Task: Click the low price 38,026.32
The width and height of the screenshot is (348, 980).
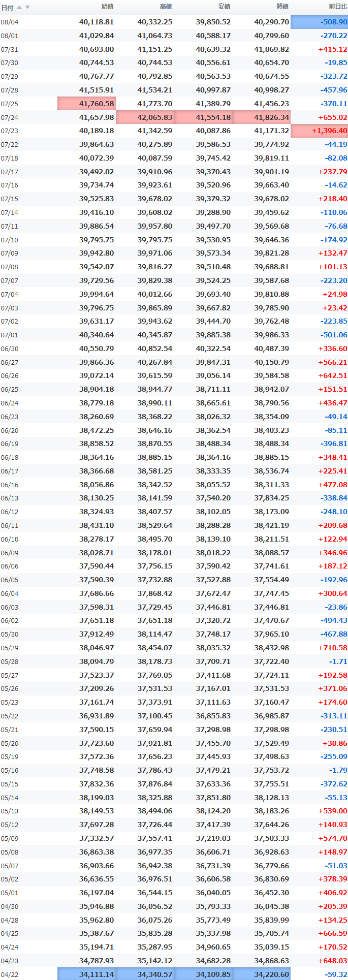Action: (x=213, y=417)
